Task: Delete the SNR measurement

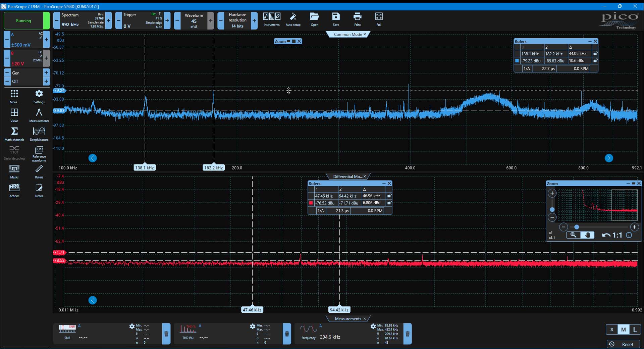Action: [166, 334]
